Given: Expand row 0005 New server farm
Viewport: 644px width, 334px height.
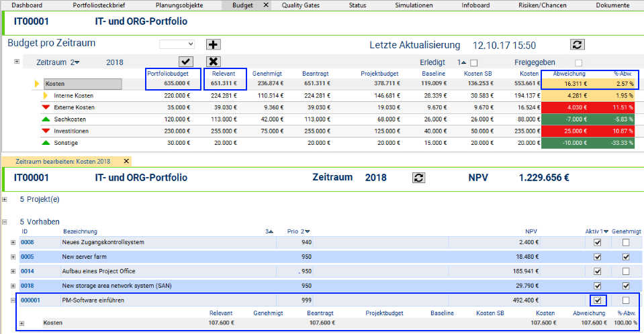Looking at the screenshot, I should click(13, 257).
